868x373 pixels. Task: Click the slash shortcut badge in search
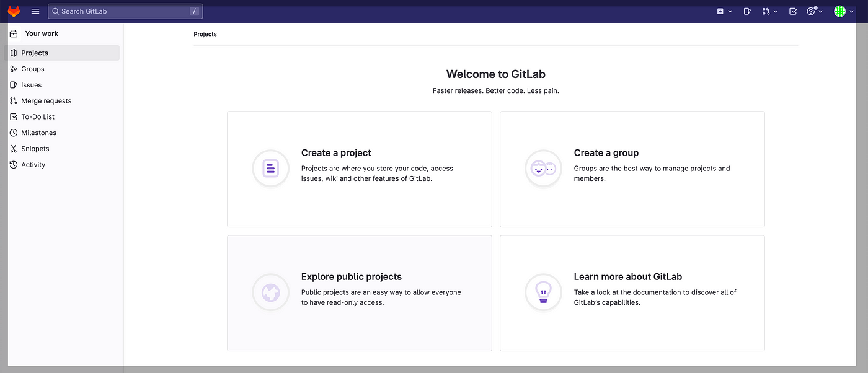194,11
